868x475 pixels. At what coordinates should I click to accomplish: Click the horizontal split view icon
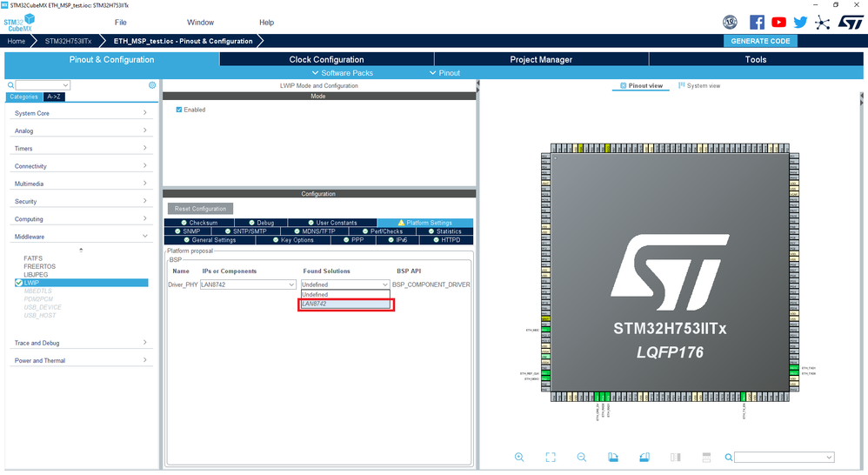click(706, 458)
